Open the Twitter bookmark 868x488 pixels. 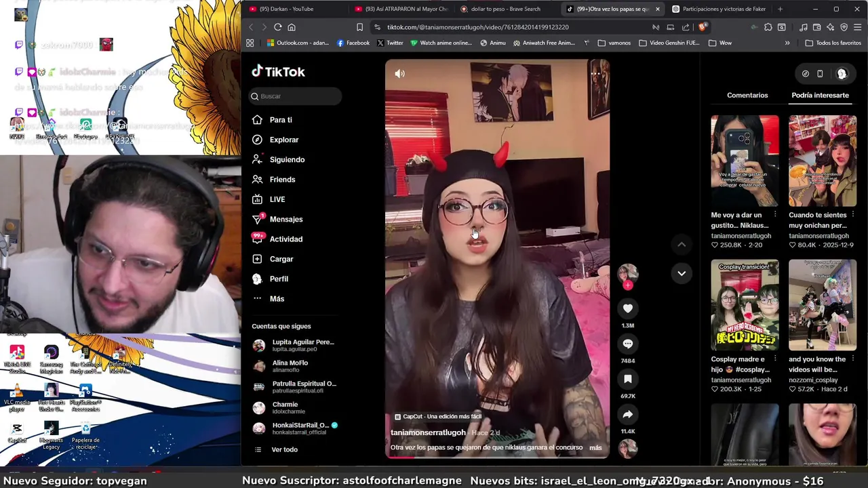pyautogui.click(x=390, y=43)
